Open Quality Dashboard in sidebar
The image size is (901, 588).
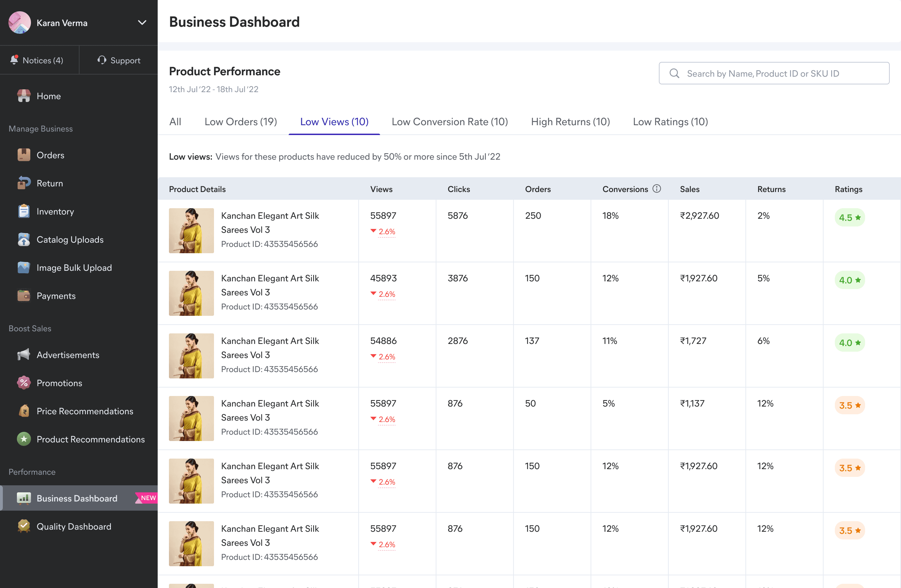click(x=74, y=526)
